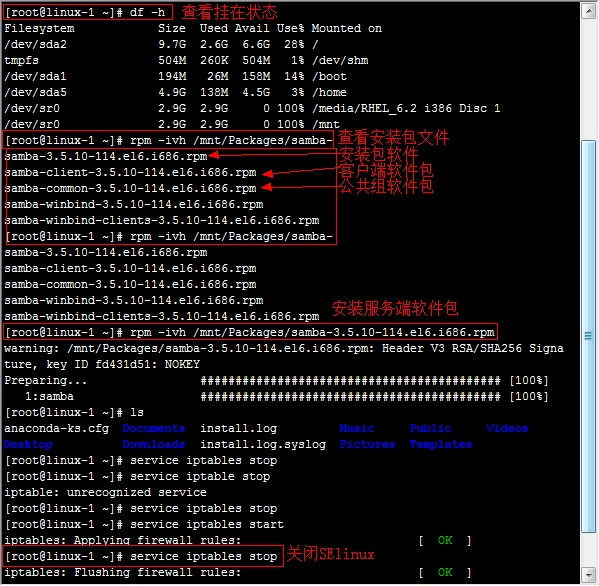This screenshot has height=586, width=599.
Task: Click 'iptables: Applying firewall rules:' text
Action: pos(123,541)
